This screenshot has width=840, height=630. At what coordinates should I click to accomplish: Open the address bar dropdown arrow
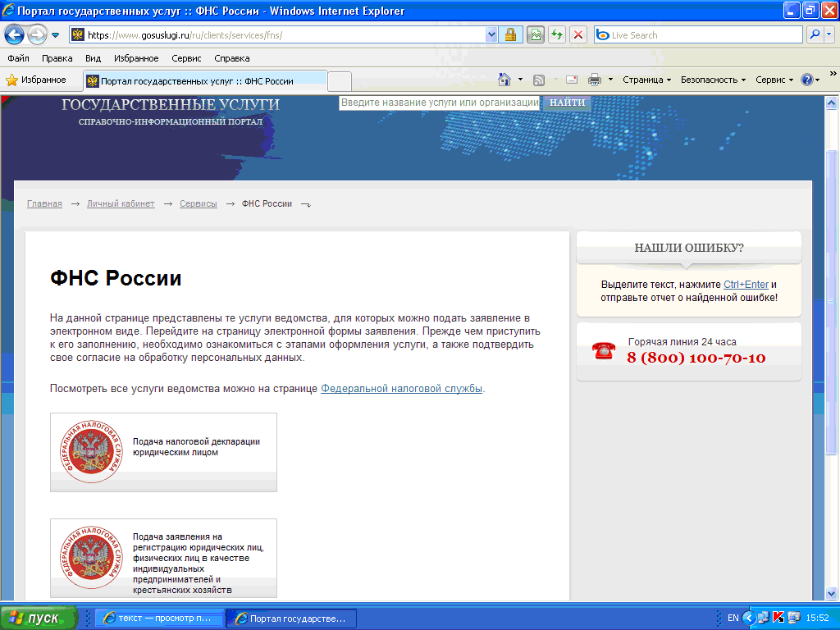(x=491, y=34)
